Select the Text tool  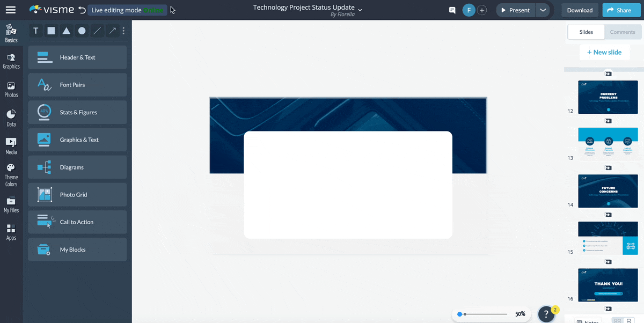[36, 31]
